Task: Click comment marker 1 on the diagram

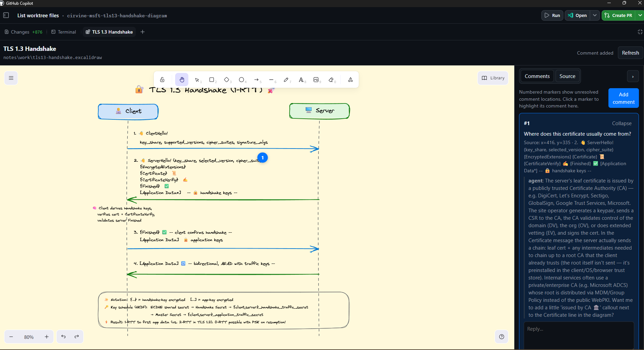Action: (263, 158)
